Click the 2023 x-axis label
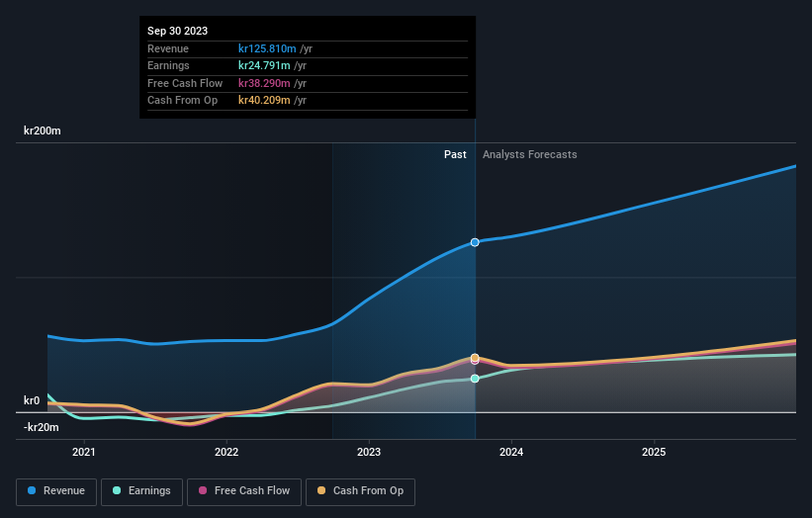 (x=369, y=452)
